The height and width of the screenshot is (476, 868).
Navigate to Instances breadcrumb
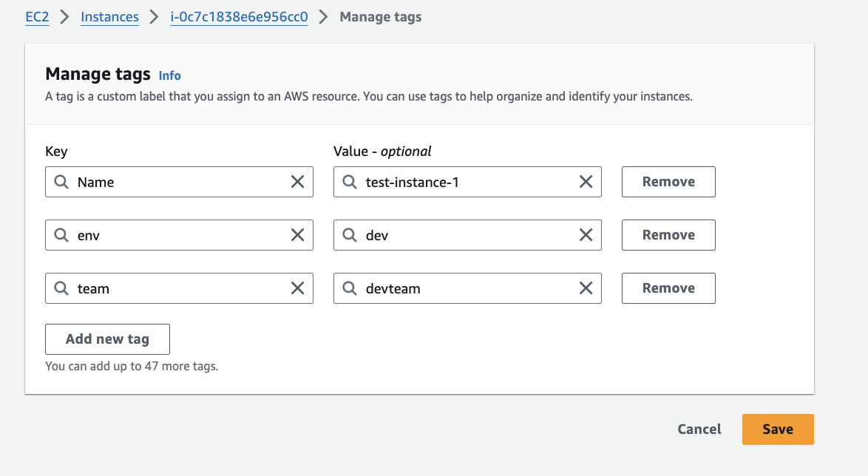[x=109, y=17]
